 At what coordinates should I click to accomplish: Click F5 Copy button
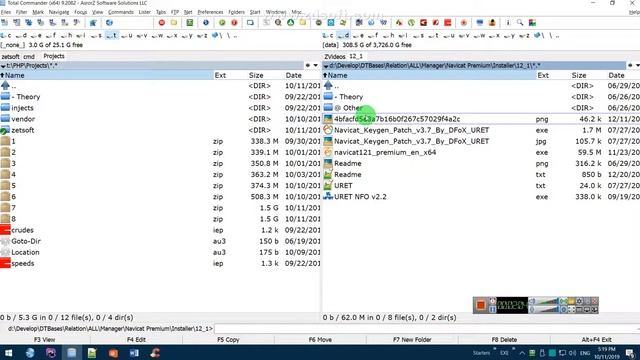pos(228,340)
